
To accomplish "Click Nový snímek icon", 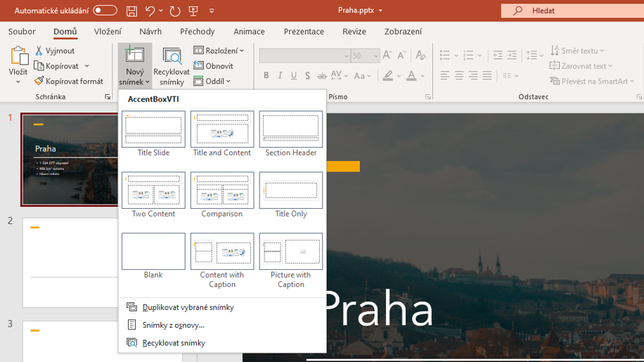I will [x=135, y=55].
